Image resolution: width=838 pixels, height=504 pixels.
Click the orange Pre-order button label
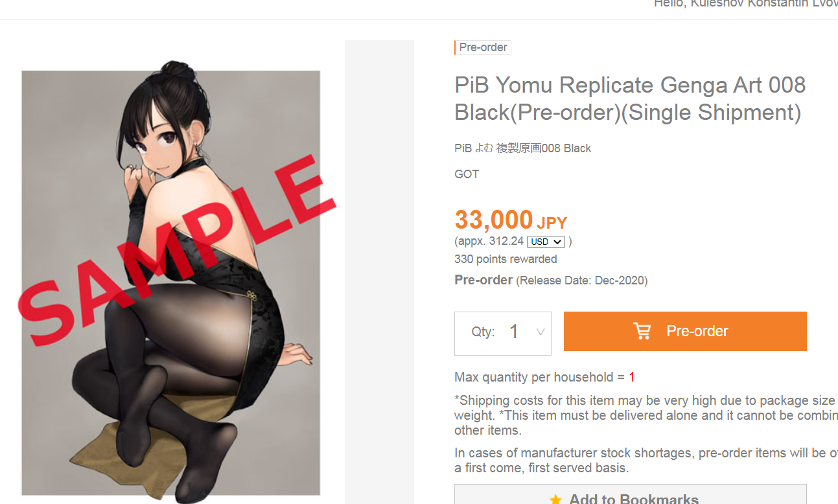coord(697,331)
